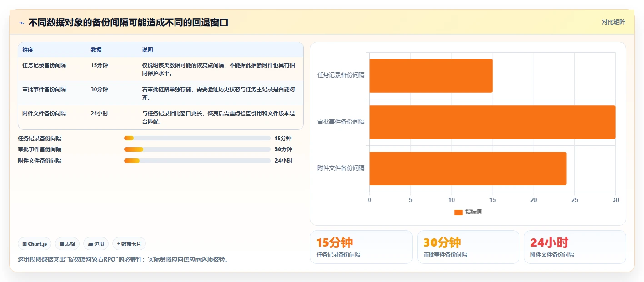The image size is (644, 282).
Task: Click the chart y-axis label 附件文件备份间隔
Action: [341, 168]
